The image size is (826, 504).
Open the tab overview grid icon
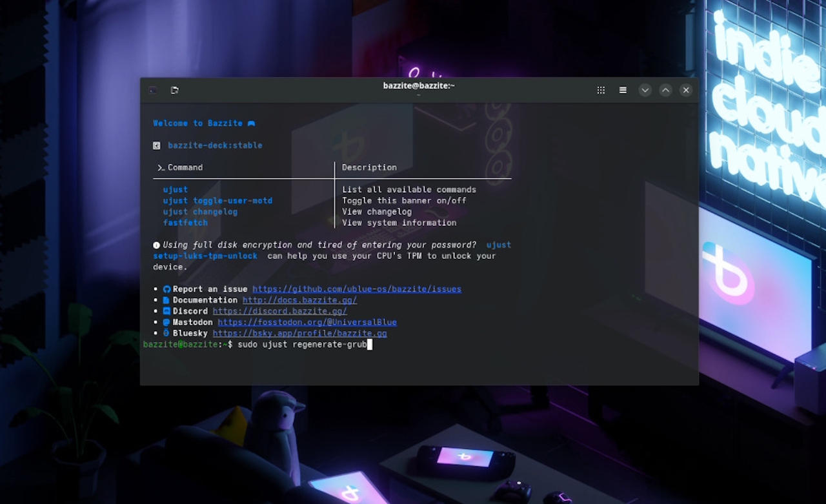pos(600,90)
